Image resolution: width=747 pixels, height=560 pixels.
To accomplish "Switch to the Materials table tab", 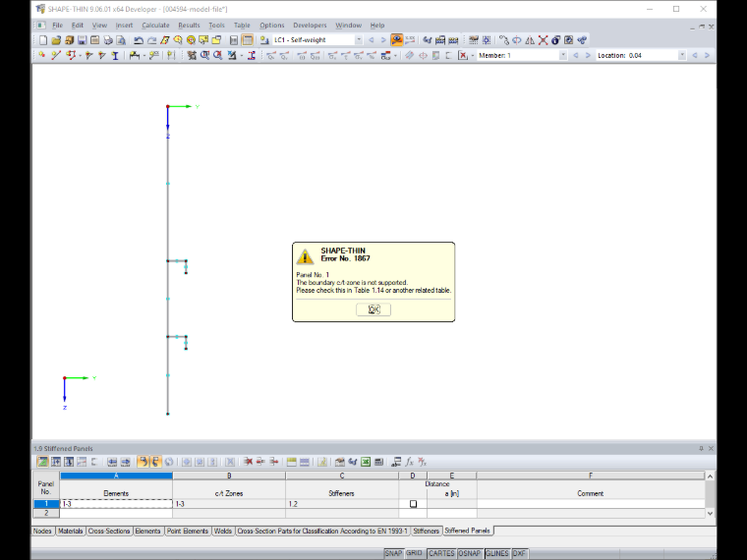I will [x=70, y=531].
